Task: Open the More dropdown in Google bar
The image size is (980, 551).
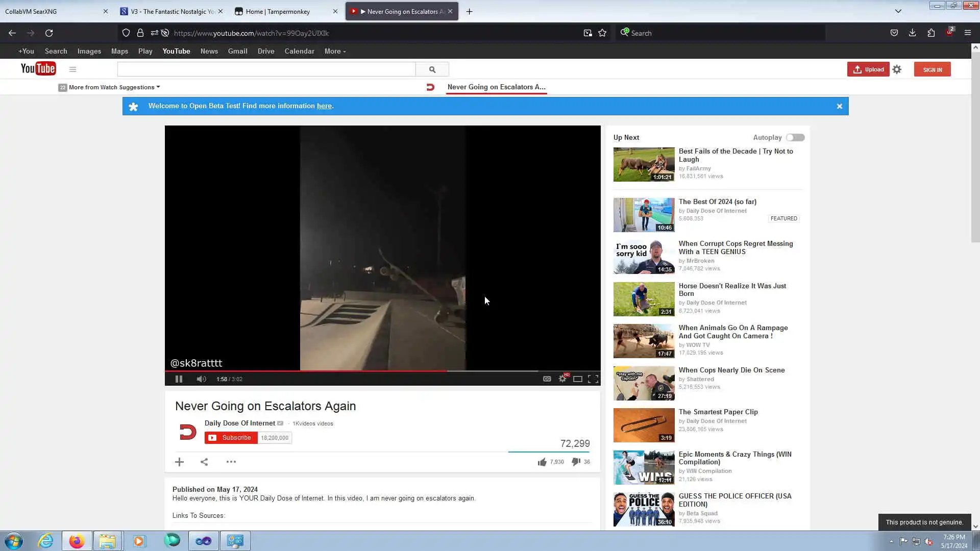Action: click(335, 51)
